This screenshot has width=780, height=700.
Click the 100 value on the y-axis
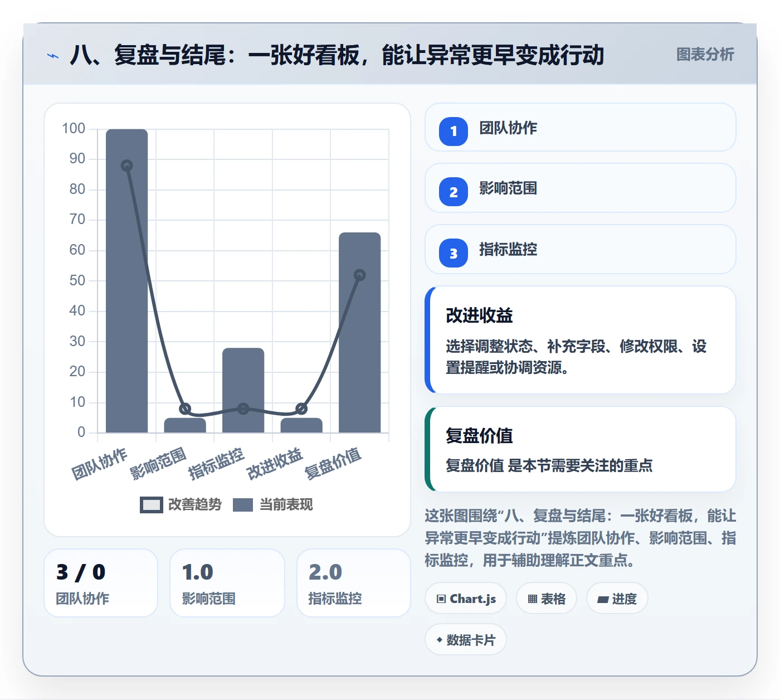[x=74, y=129]
